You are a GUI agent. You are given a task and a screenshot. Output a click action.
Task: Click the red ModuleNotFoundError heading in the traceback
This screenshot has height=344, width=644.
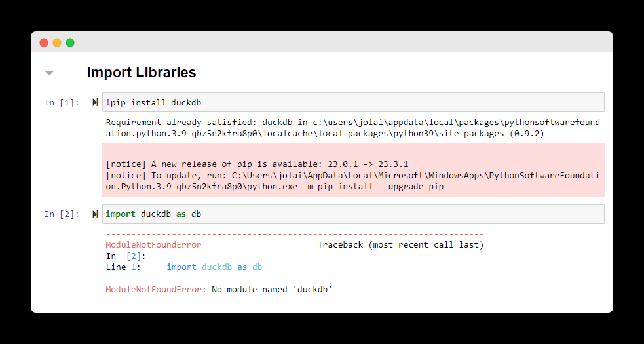coord(153,245)
